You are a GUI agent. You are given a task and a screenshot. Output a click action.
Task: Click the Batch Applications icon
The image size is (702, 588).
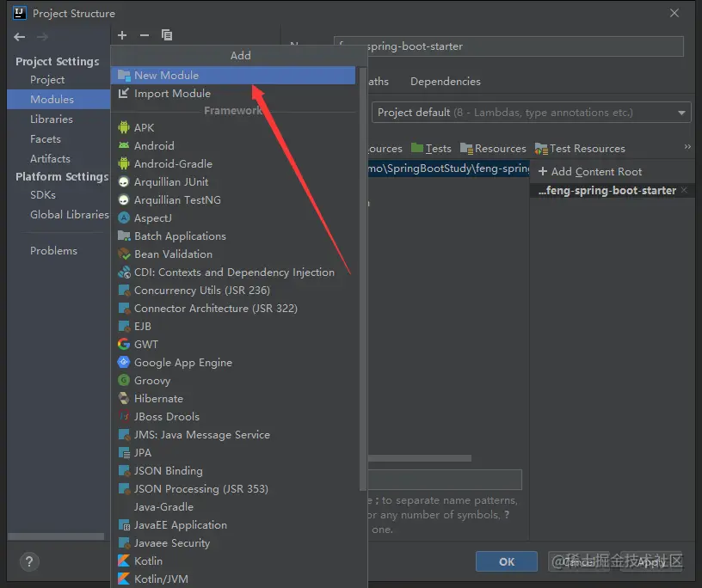coord(124,236)
